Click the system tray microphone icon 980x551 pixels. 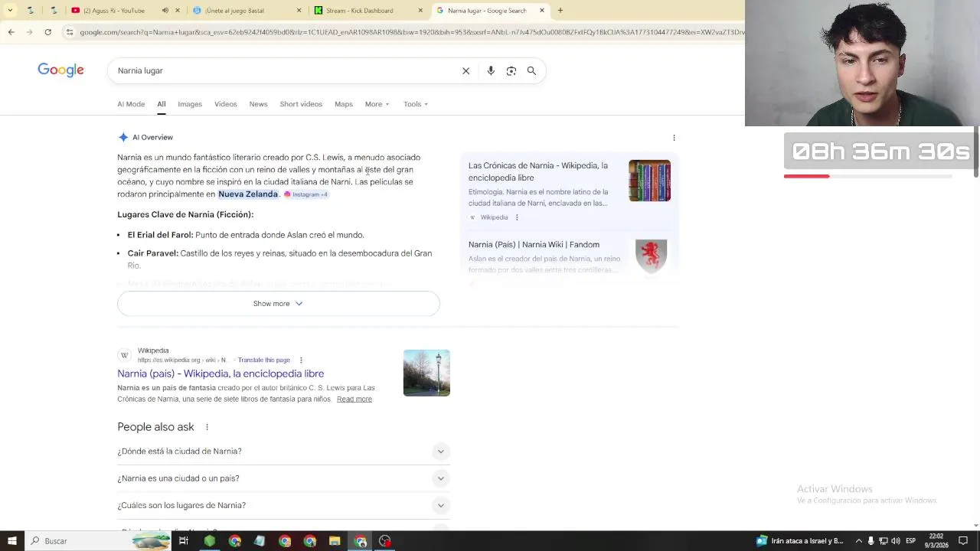[x=871, y=541]
